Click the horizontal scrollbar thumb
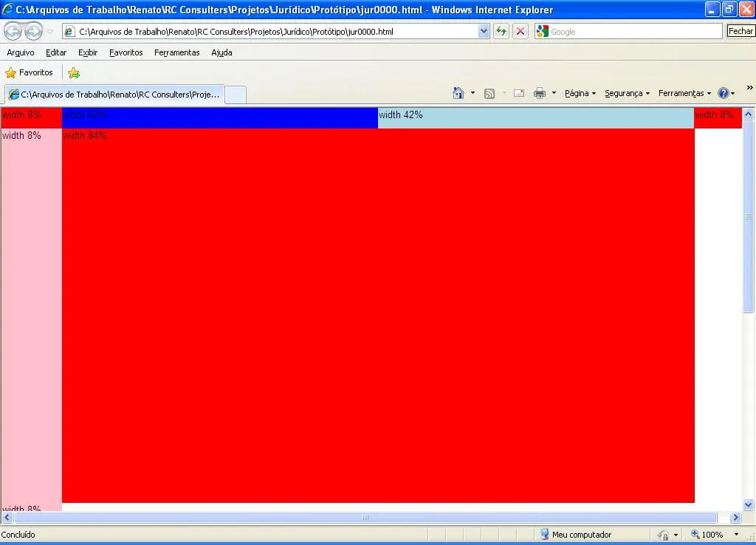 (365, 518)
